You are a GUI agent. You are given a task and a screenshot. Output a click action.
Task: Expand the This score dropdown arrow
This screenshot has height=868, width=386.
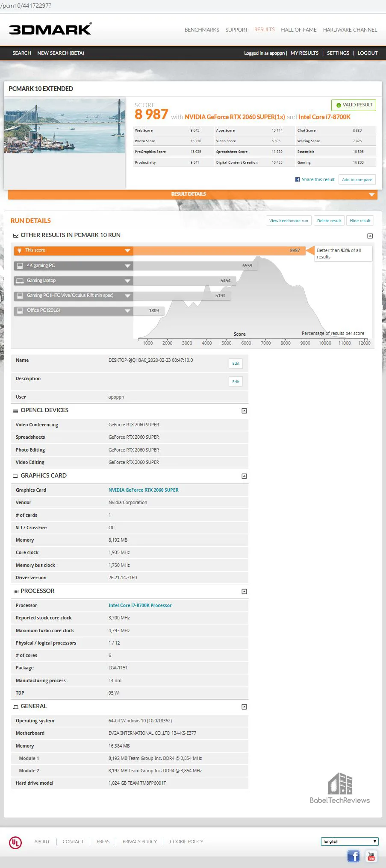(127, 251)
